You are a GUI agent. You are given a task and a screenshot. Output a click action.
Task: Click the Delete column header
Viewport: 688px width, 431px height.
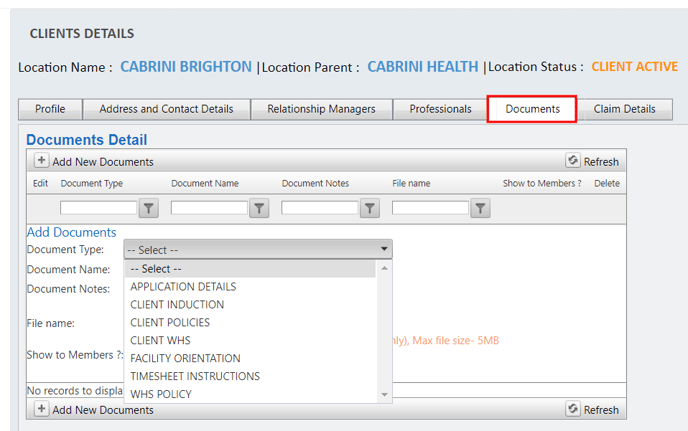click(x=607, y=183)
